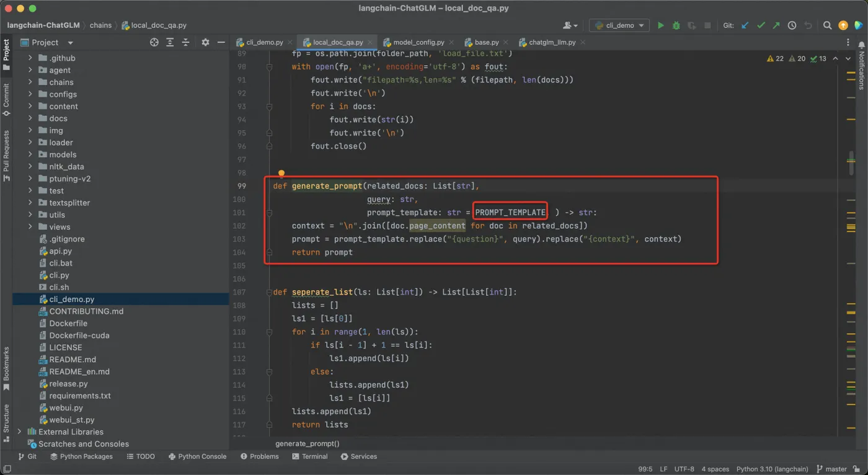Open the Bookmarks side panel
The width and height of the screenshot is (868, 475).
6,369
